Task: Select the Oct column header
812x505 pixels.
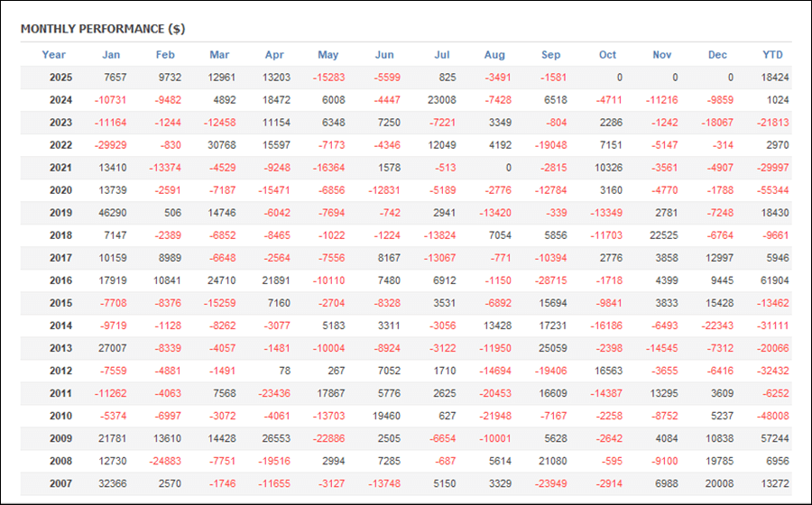Action: point(607,55)
